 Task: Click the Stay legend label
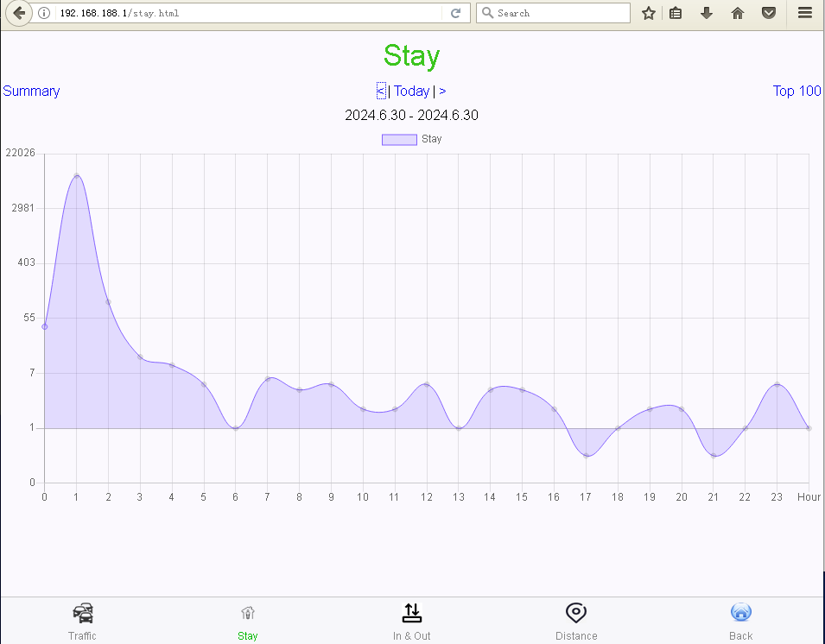pos(431,139)
